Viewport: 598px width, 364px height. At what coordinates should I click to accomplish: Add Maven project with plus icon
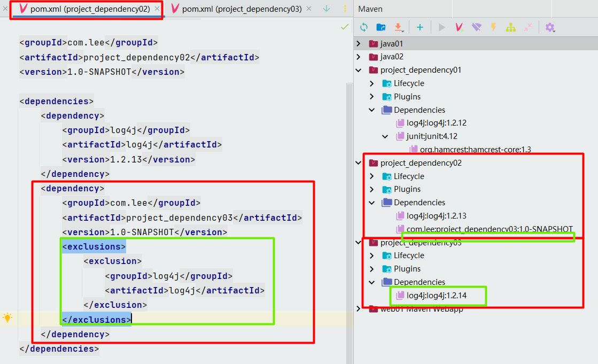coord(420,27)
